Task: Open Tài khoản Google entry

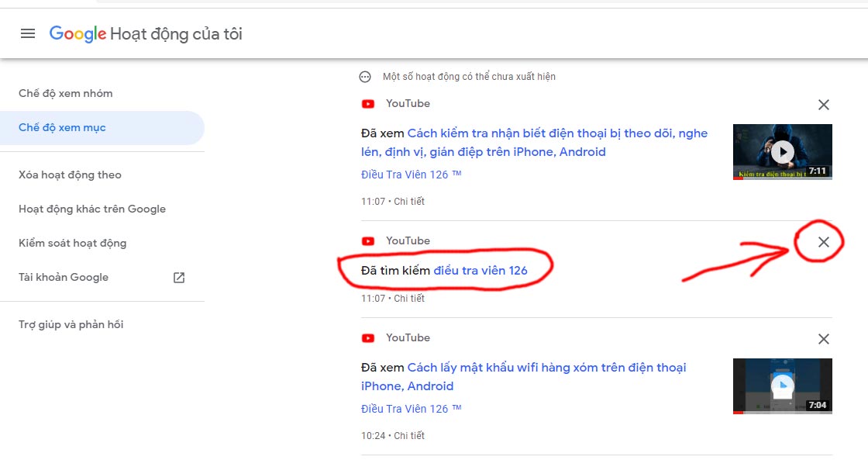Action: 63,277
